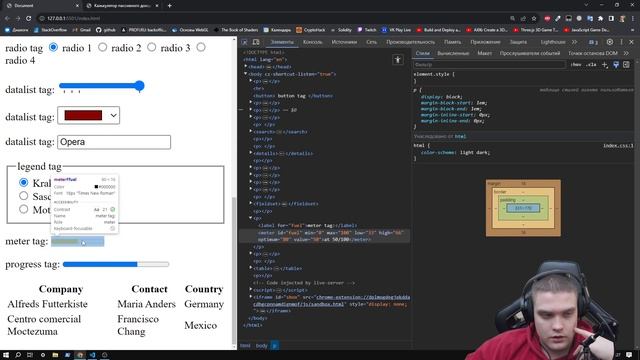Viewport: 640px width, 360px height.
Task: Bookmark this page with the star icon
Action: point(534,18)
